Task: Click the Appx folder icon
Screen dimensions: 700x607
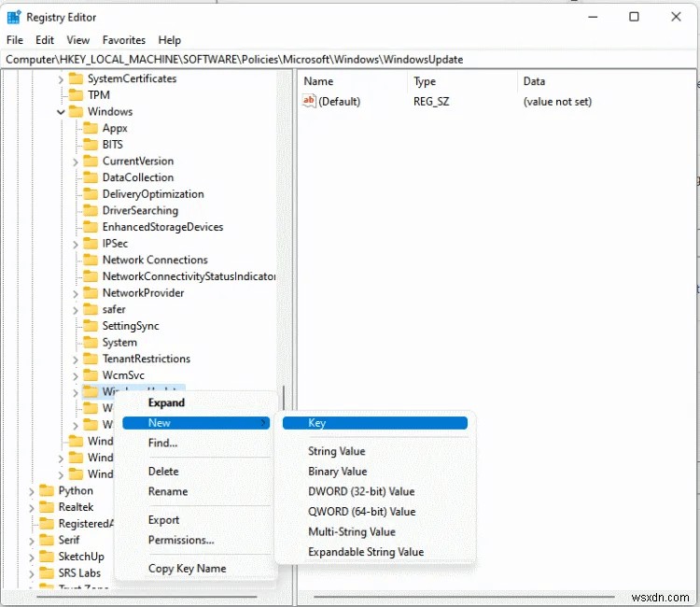Action: pos(91,128)
